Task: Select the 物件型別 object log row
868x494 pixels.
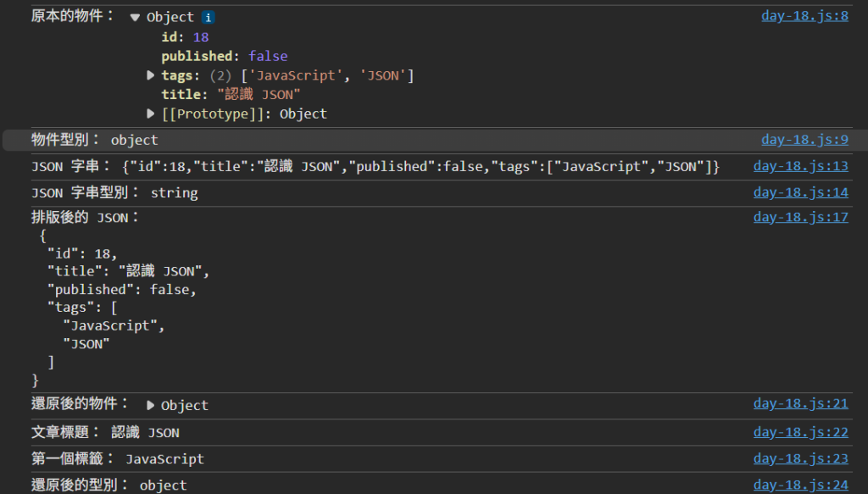Action: click(435, 141)
